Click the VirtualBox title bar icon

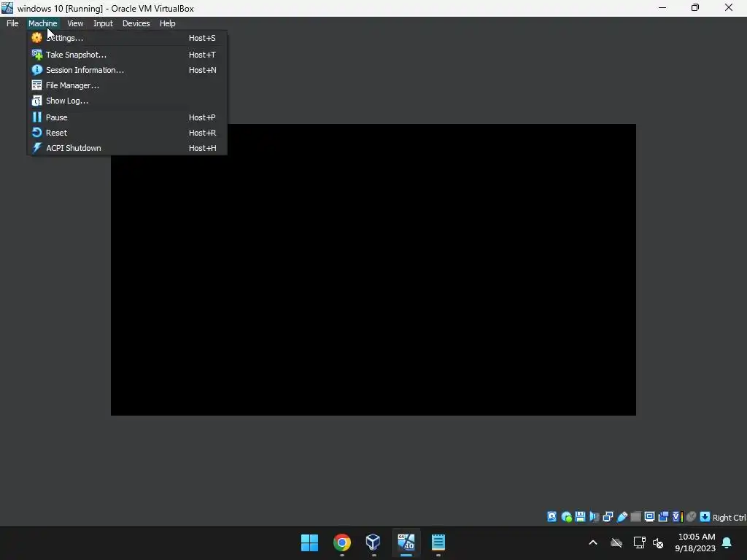[7, 8]
